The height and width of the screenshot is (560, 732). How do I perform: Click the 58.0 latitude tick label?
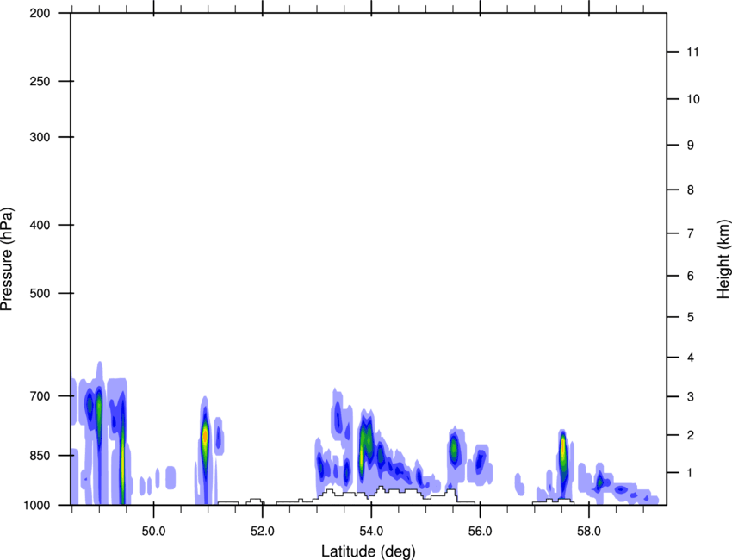tap(589, 532)
